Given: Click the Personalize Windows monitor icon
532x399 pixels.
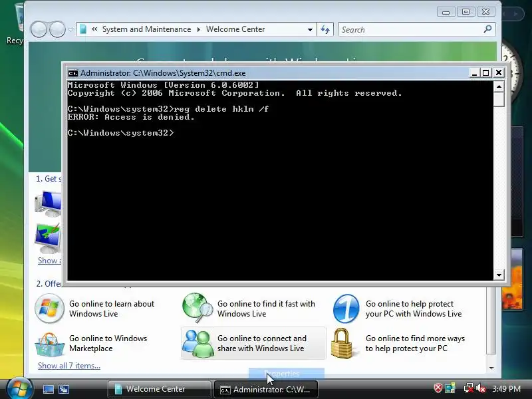Looking at the screenshot, I should coord(48,238).
